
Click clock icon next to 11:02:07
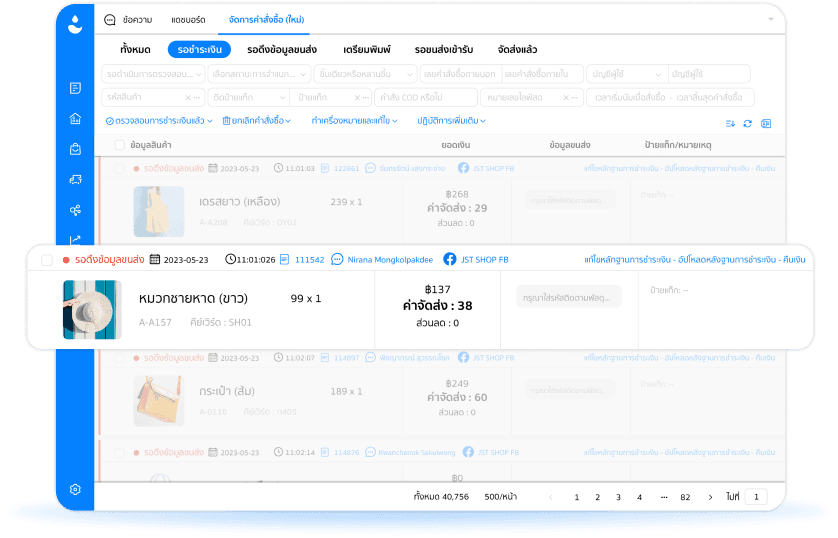(278, 357)
